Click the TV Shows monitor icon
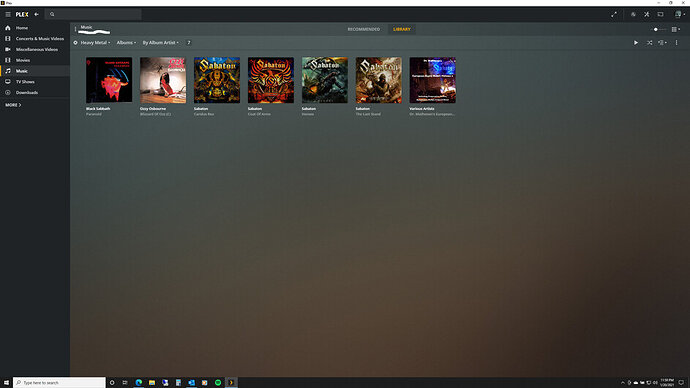This screenshot has width=690, height=388. pos(8,82)
